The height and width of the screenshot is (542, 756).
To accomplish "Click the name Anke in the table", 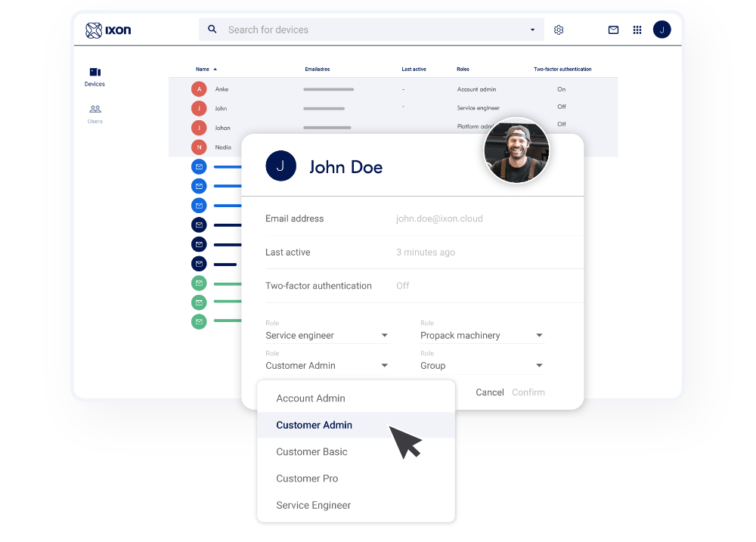I will point(222,89).
